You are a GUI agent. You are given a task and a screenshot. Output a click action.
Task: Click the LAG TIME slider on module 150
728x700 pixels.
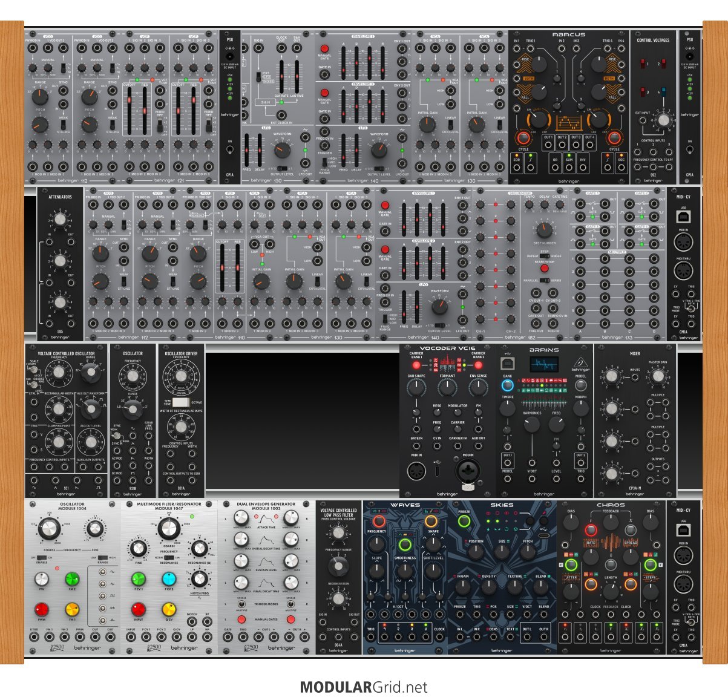pyautogui.click(x=297, y=76)
